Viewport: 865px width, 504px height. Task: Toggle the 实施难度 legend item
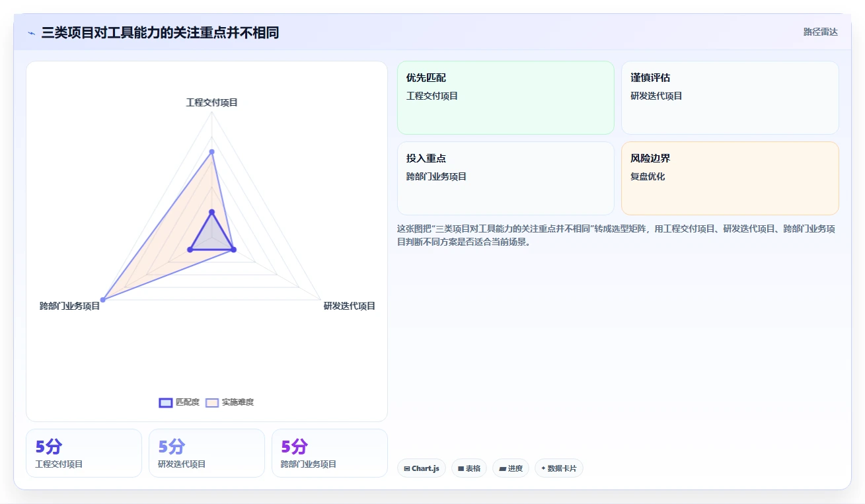[229, 402]
